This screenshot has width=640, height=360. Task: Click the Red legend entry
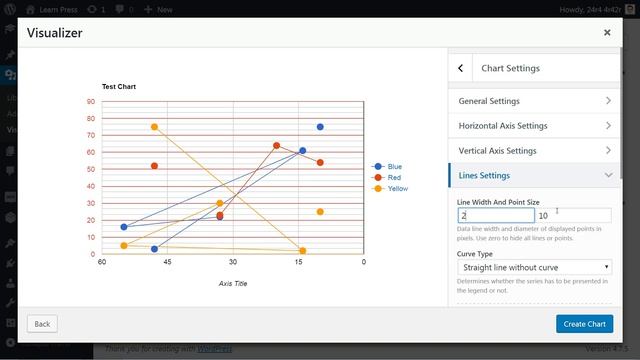(387, 178)
